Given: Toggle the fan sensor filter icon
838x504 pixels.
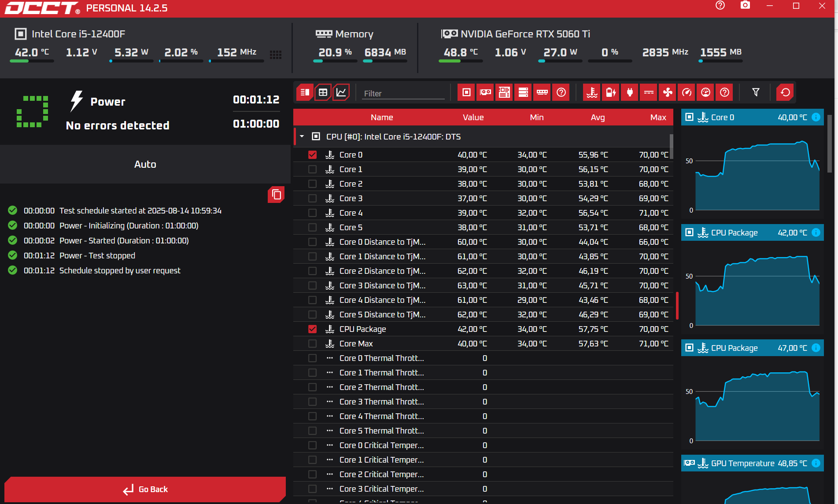Looking at the screenshot, I should (x=668, y=92).
